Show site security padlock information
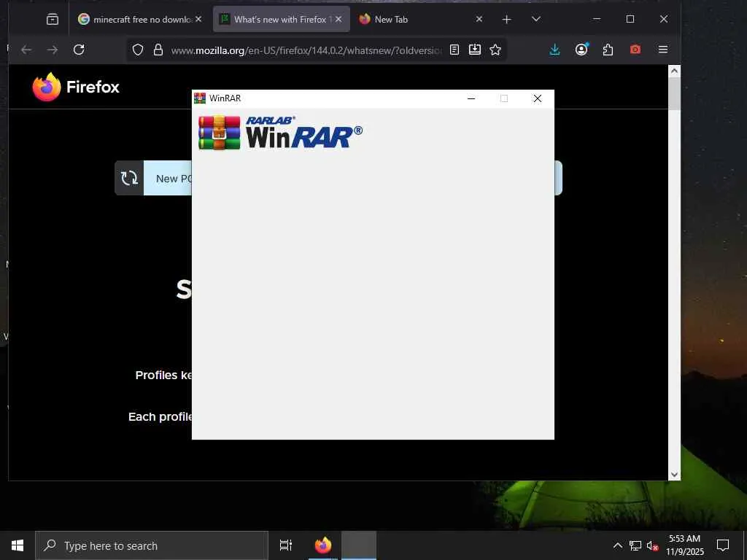 (x=158, y=50)
